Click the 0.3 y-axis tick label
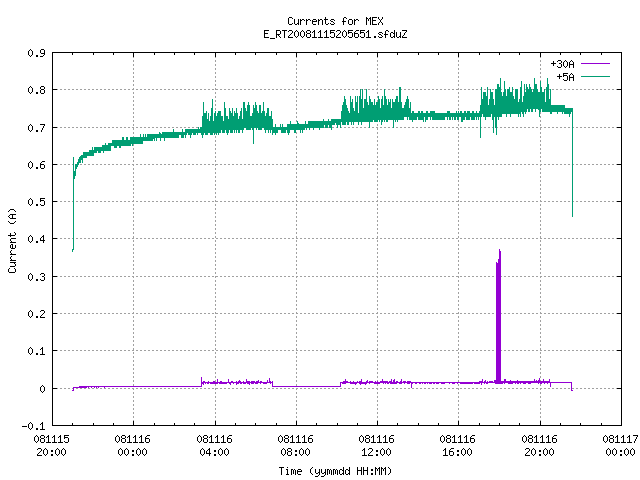Image resolution: width=640 pixels, height=480 pixels. coord(36,277)
